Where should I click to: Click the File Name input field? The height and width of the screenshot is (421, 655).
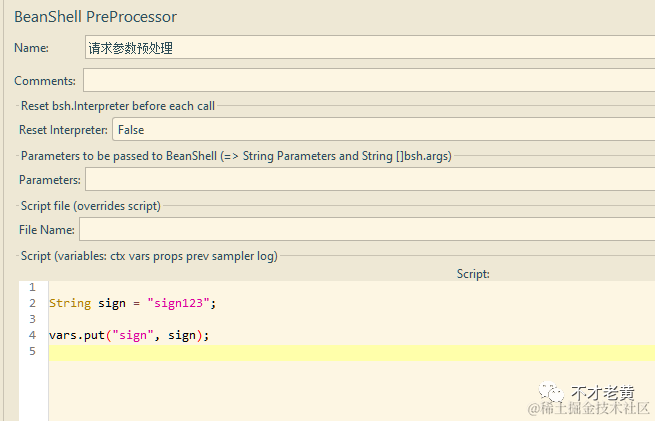pyautogui.click(x=367, y=229)
